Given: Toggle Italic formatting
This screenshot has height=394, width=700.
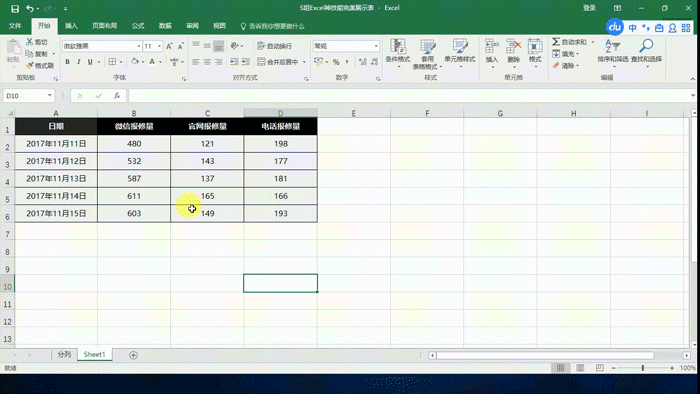Looking at the screenshot, I should pyautogui.click(x=79, y=62).
